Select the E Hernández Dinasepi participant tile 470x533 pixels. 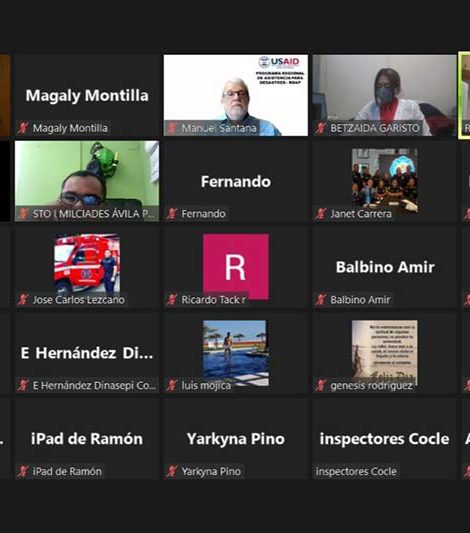click(87, 353)
